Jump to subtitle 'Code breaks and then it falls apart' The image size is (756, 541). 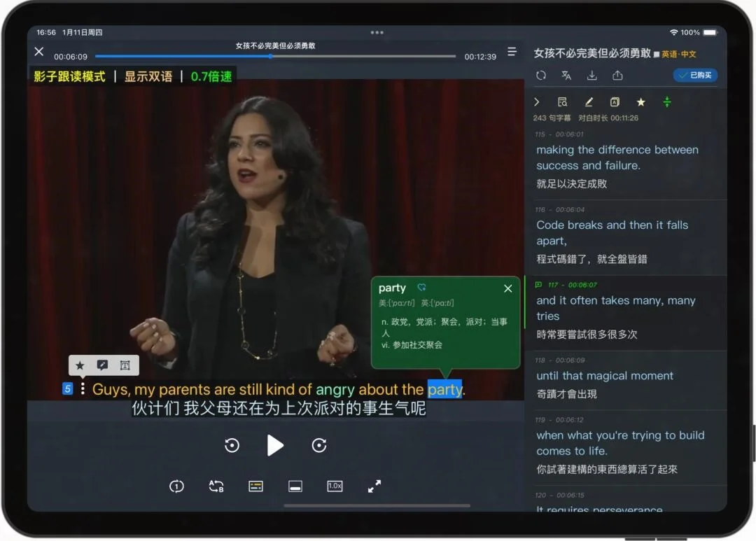pos(626,237)
